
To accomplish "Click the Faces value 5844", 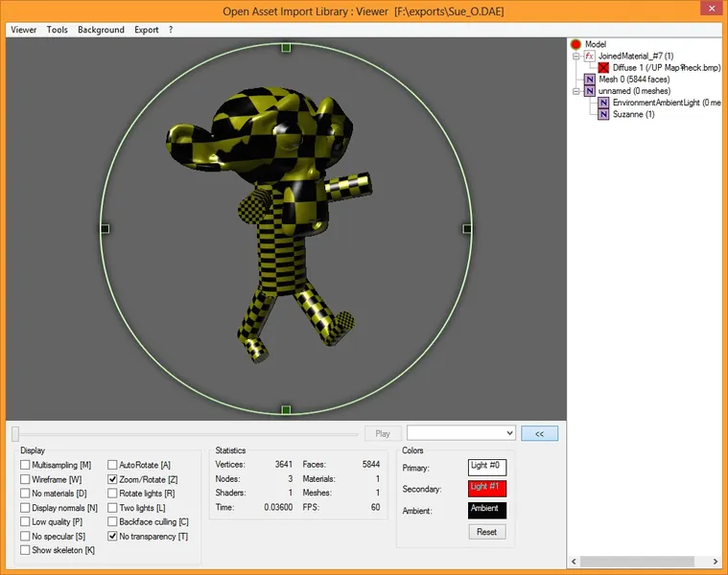I will point(371,464).
